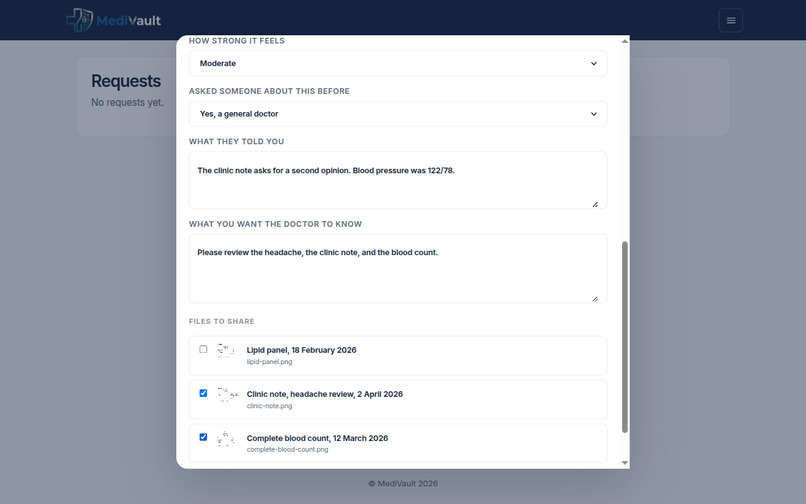This screenshot has width=806, height=504.
Task: Check the Lipid panel file checkbox
Action: pos(203,349)
